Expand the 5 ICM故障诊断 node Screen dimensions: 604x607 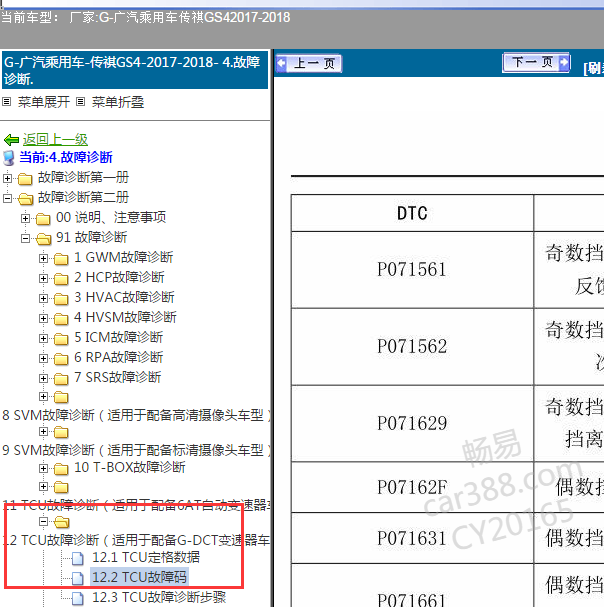(43, 338)
